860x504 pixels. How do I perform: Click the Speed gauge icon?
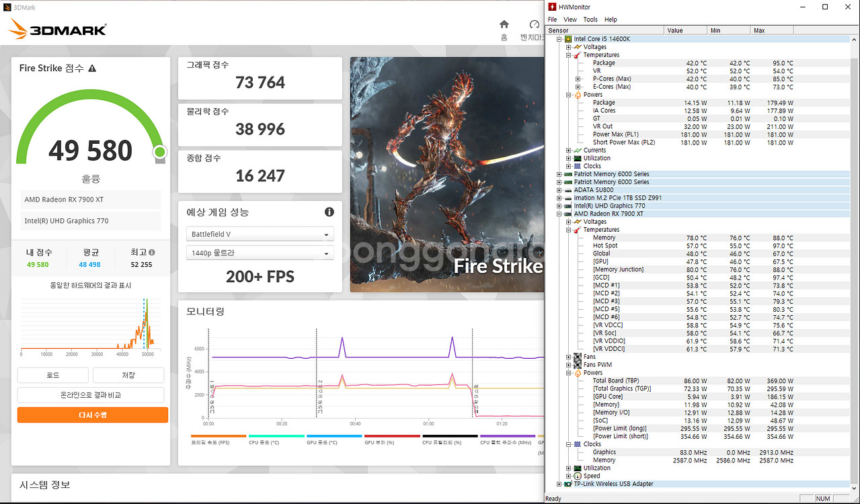click(578, 476)
